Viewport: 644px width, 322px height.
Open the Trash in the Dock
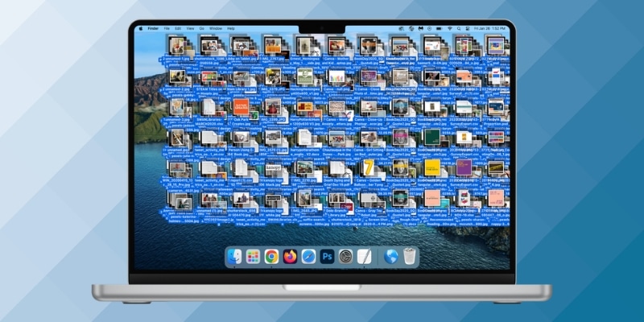click(410, 256)
